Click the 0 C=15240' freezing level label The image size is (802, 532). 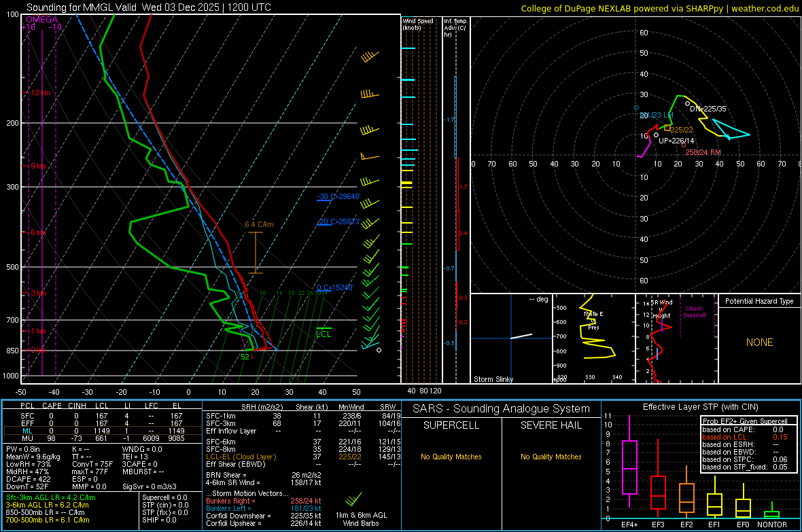[x=335, y=287]
